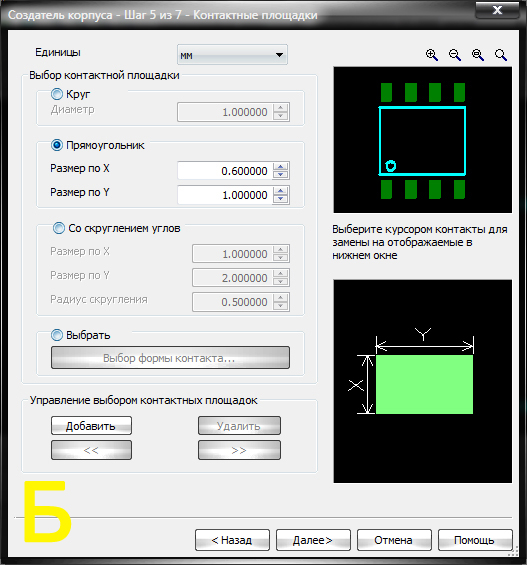Click the plain magnifier icon above preview
This screenshot has height=565, width=527.
501,55
